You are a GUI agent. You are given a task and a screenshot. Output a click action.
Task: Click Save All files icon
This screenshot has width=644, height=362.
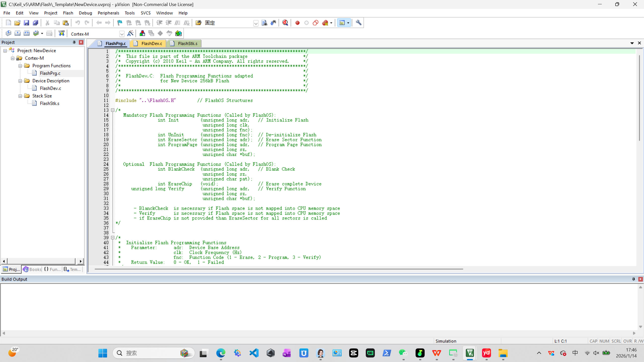pyautogui.click(x=35, y=23)
